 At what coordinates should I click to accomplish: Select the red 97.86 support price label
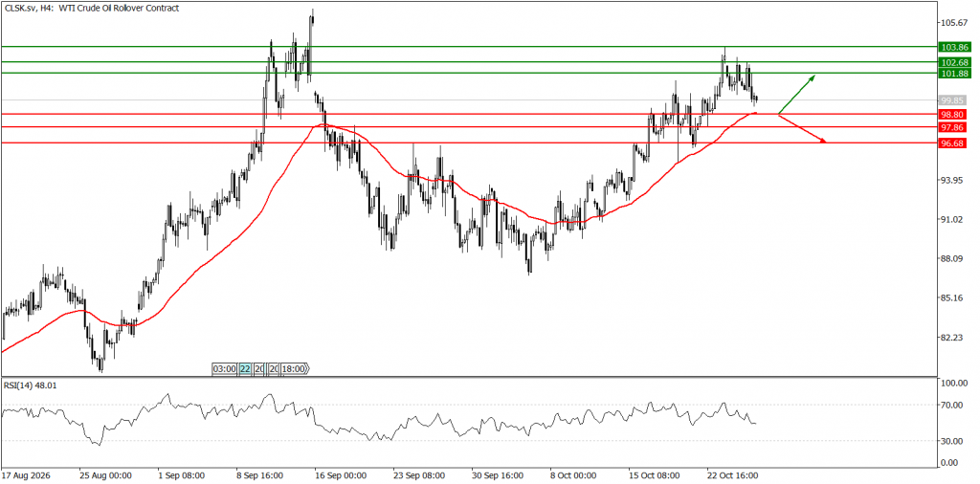pos(954,127)
